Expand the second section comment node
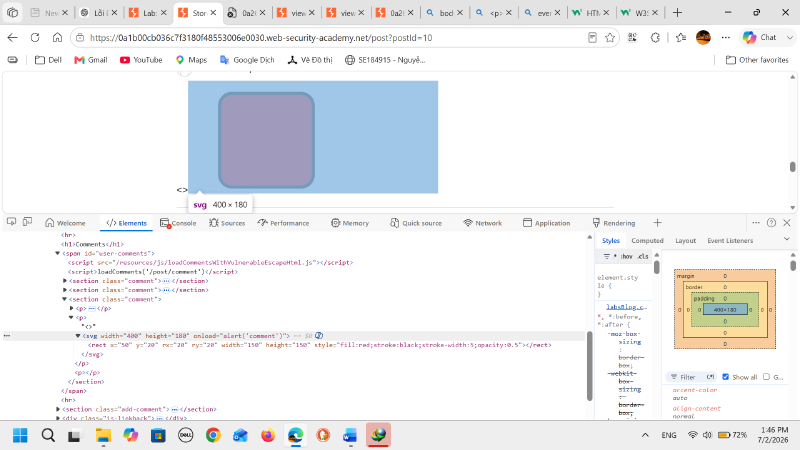This screenshot has height=450, width=800. click(65, 290)
